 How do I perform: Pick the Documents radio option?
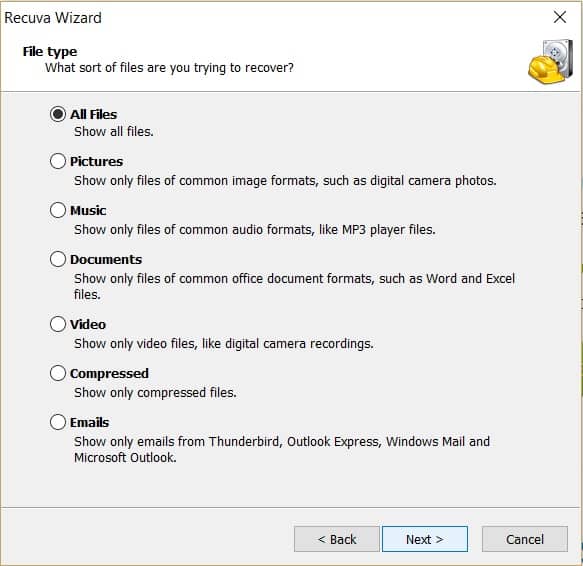[58, 259]
